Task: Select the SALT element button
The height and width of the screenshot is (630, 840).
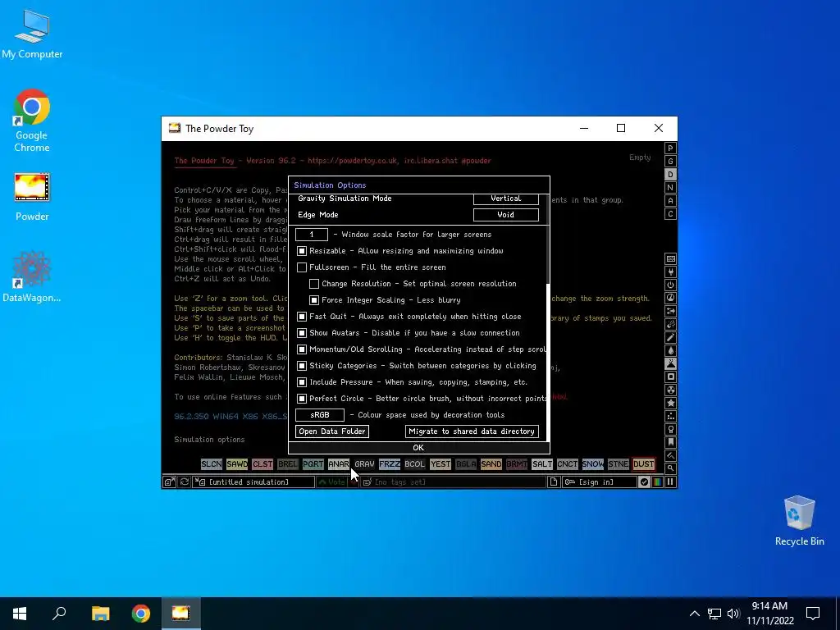Action: [542, 464]
